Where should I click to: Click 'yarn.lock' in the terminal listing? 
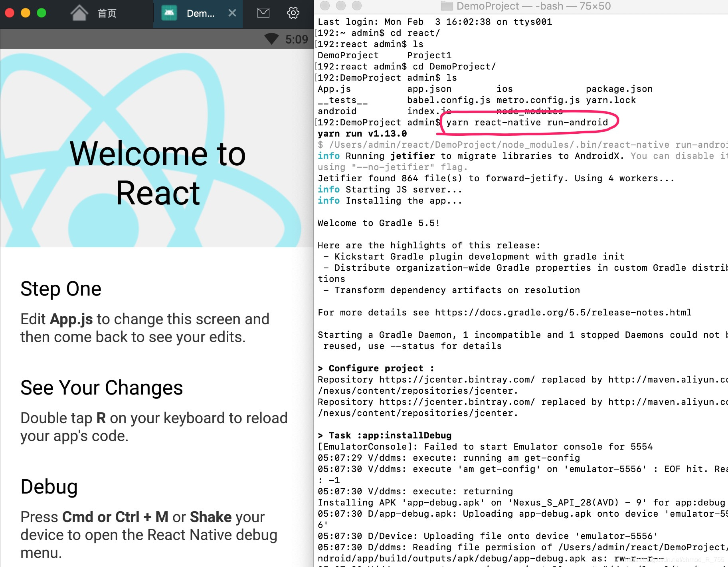[611, 100]
